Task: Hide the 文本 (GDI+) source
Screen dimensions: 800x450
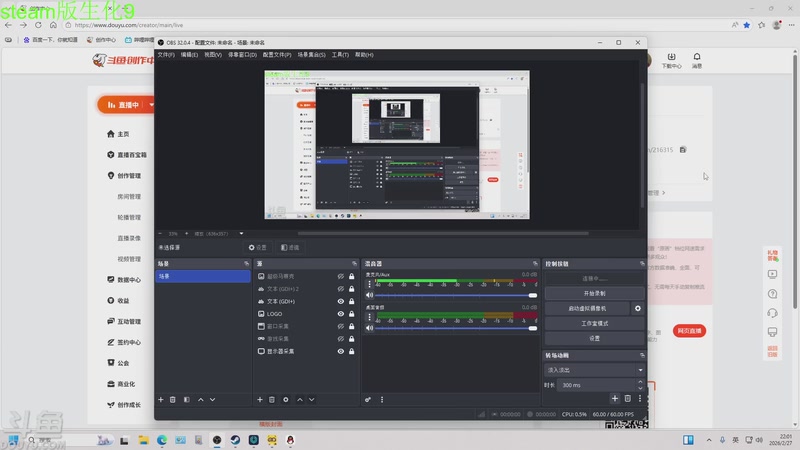Action: coord(340,301)
